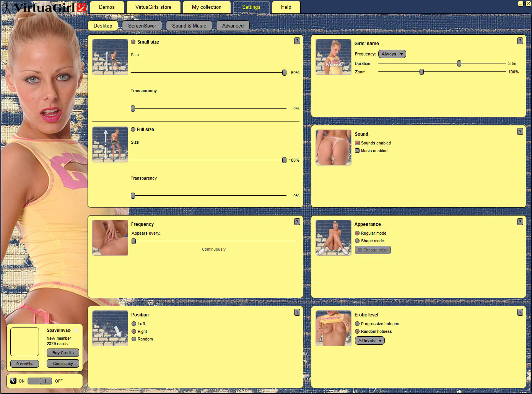Click the Frequency panel help icon
This screenshot has width=532, height=394.
(297, 222)
